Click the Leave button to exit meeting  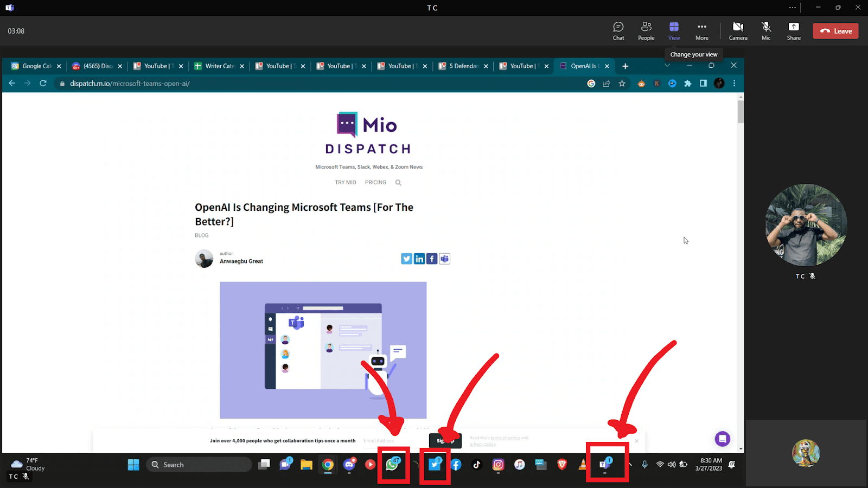tap(835, 31)
